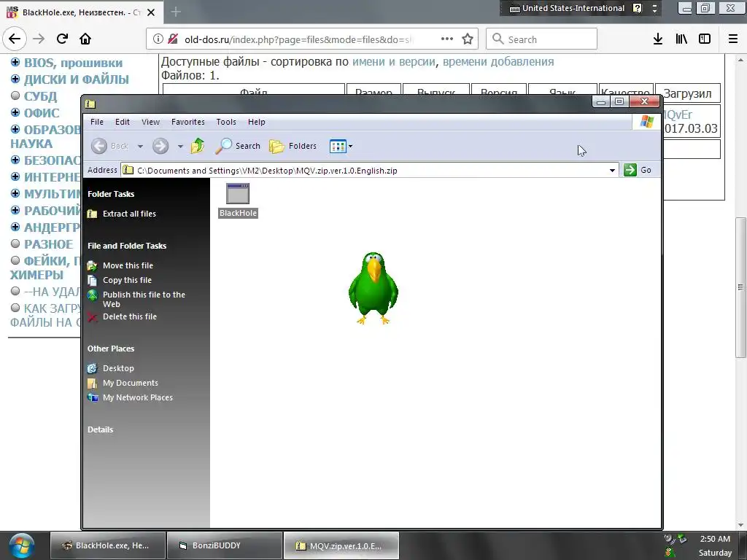747x560 pixels.
Task: Click Publish this file to the Web
Action: [136, 299]
